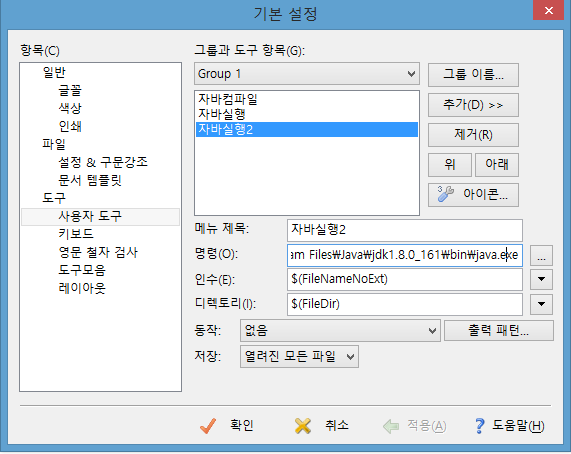Viewport: 571px width, 454px height.
Task: Select 사용자 도구 in category tree
Action: pyautogui.click(x=101, y=216)
